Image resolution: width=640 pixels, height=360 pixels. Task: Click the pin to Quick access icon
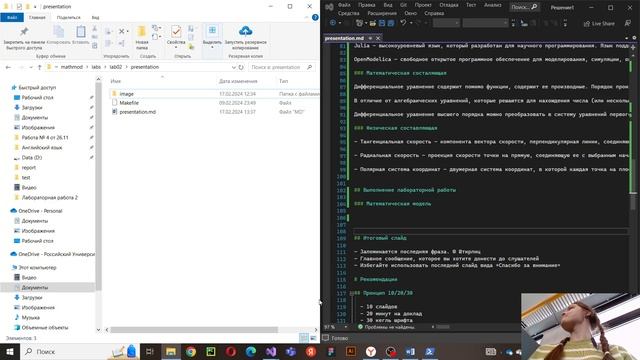(x=24, y=31)
